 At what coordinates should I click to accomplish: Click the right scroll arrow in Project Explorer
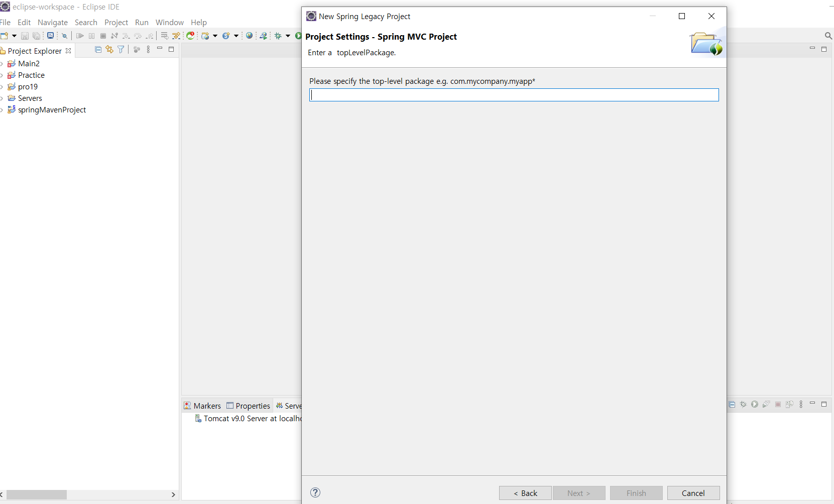[x=173, y=494]
